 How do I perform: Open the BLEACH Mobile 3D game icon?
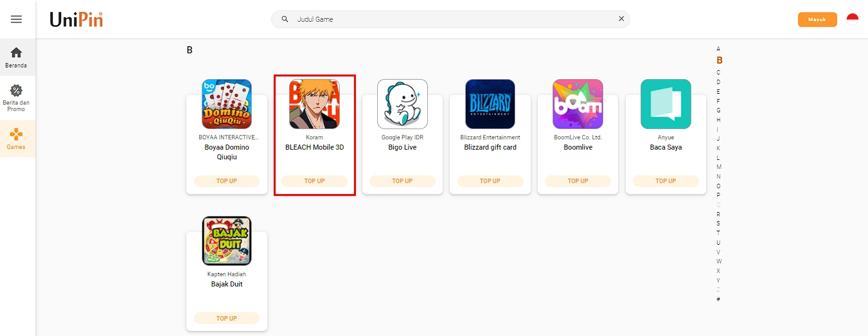pyautogui.click(x=315, y=104)
